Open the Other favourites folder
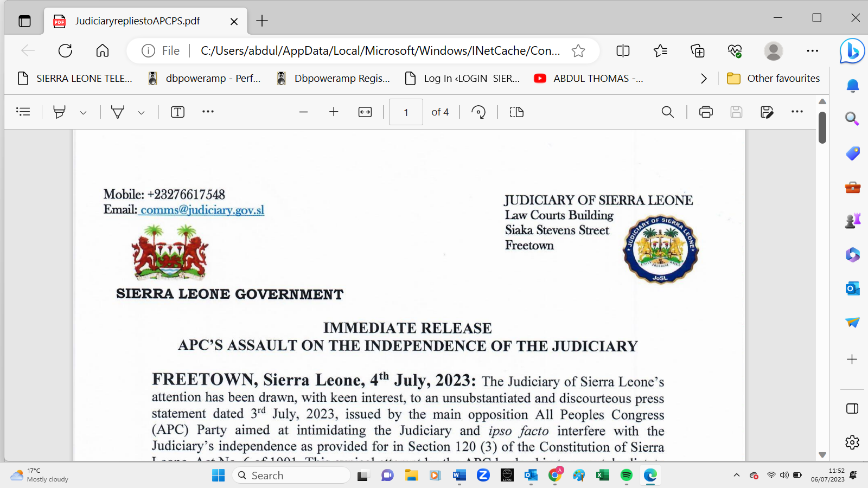868x488 pixels. click(773, 79)
